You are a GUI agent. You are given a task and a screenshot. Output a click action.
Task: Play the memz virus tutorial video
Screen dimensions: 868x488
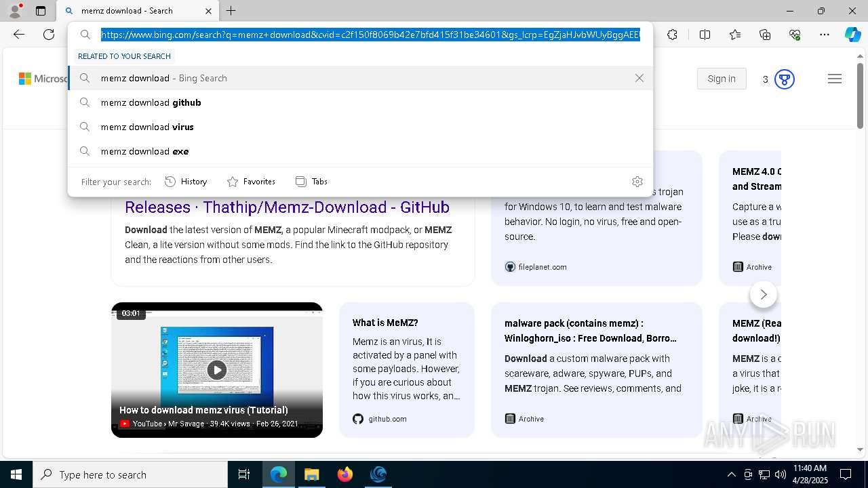pos(217,369)
